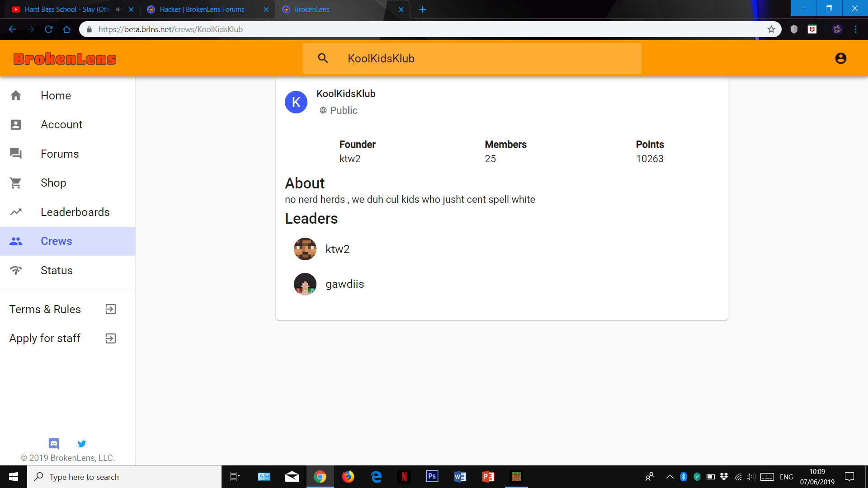Click leader name ktw2
This screenshot has width=868, height=488.
(x=337, y=249)
